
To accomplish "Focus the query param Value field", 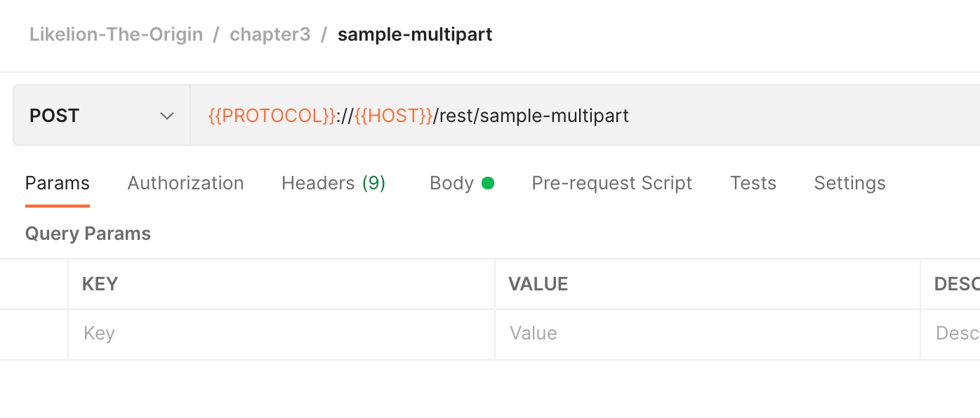I will pyautogui.click(x=707, y=333).
